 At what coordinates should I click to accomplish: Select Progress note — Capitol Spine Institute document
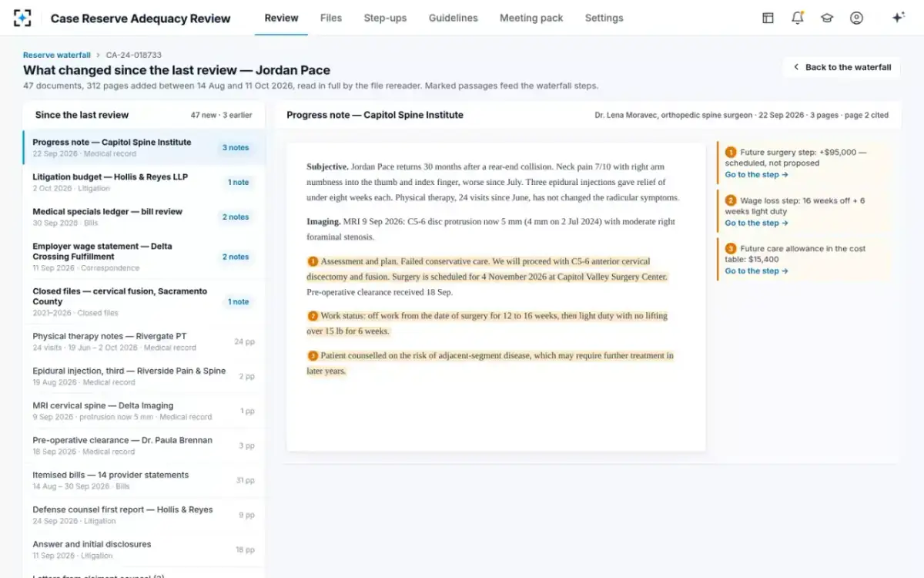pyautogui.click(x=144, y=147)
